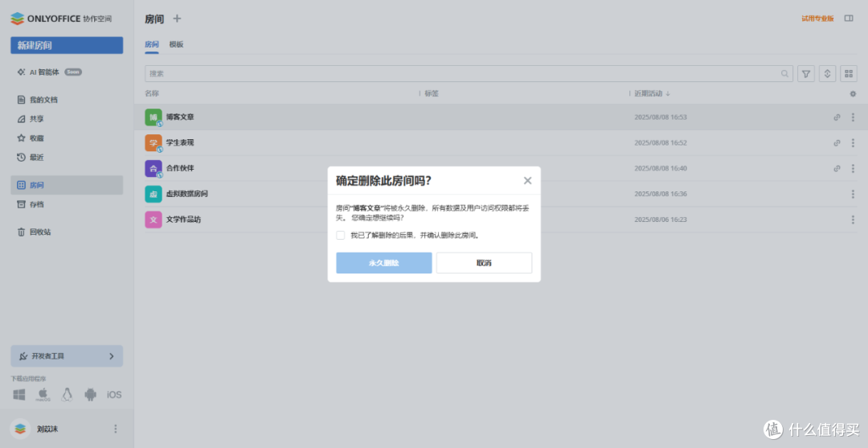Close the delete room dialog
The width and height of the screenshot is (868, 448).
coord(527,180)
